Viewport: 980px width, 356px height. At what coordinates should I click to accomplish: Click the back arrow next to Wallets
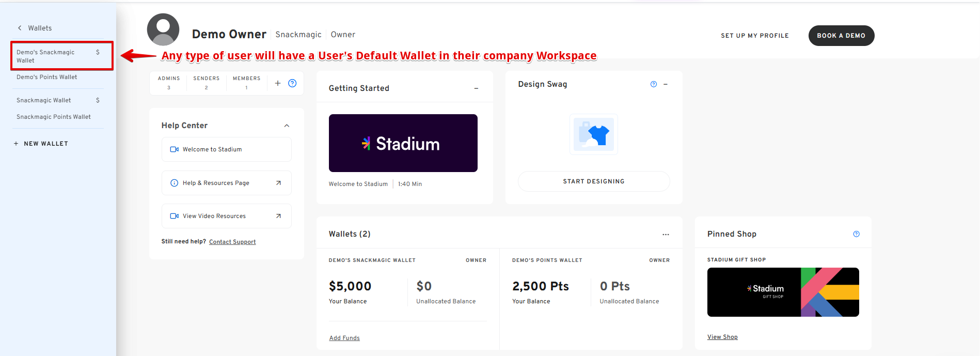coord(20,28)
